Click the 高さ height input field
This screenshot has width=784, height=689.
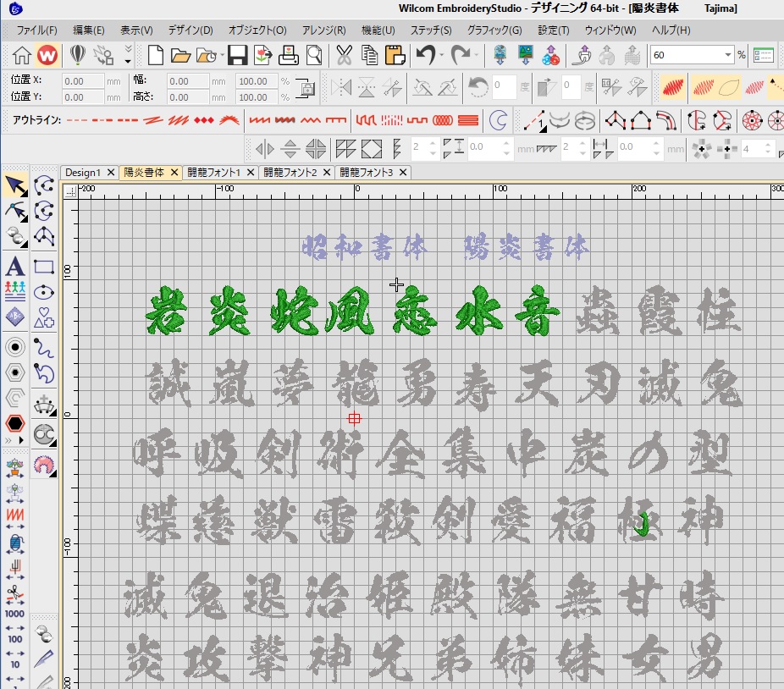(x=188, y=97)
